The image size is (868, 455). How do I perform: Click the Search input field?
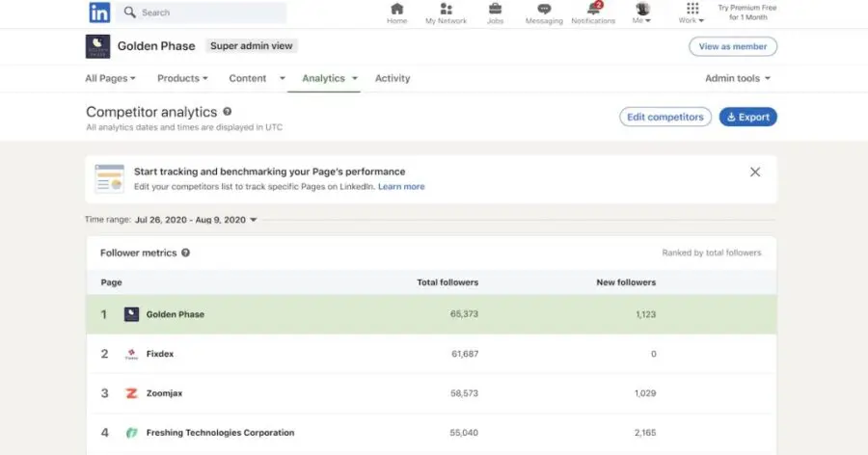point(202,13)
